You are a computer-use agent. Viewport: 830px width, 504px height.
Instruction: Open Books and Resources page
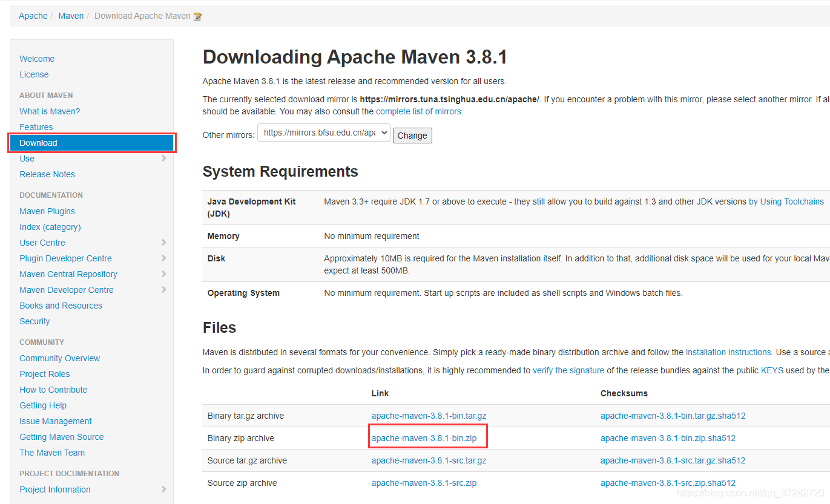tap(61, 306)
